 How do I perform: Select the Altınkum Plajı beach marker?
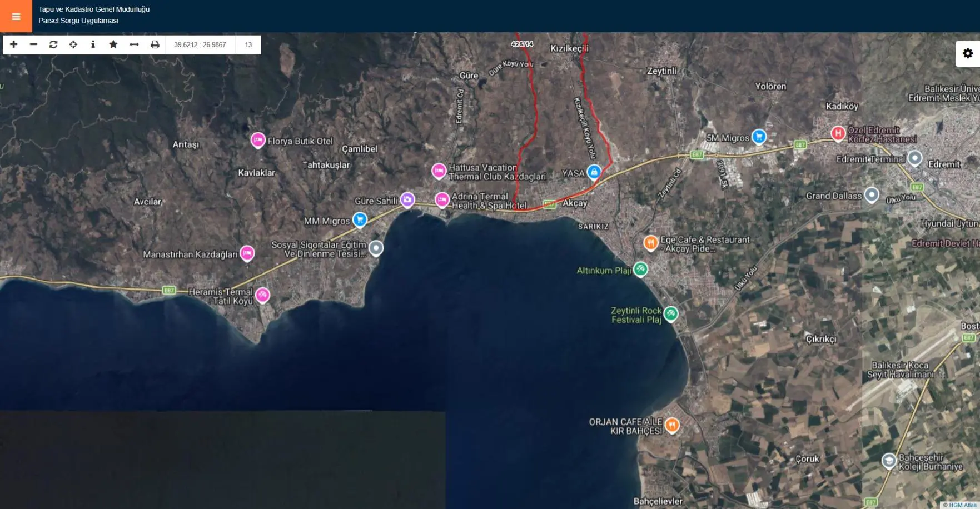[640, 270]
